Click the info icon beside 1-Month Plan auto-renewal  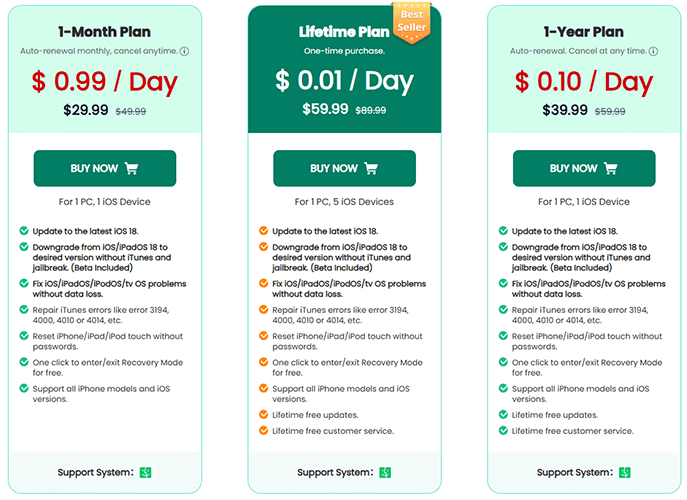click(x=184, y=51)
